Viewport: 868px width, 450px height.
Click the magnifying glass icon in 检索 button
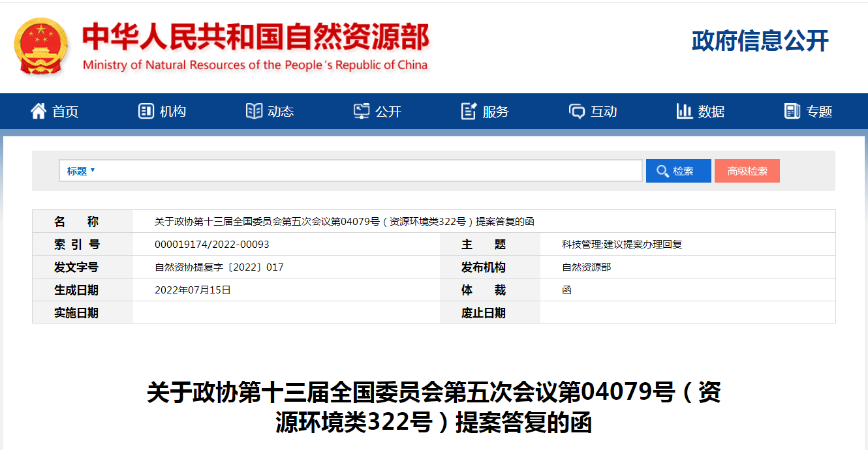tap(663, 171)
